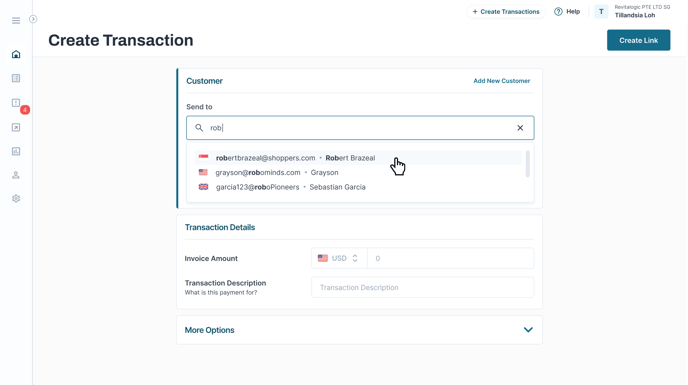The width and height of the screenshot is (688, 385).
Task: Click the Create Link button
Action: 638,40
